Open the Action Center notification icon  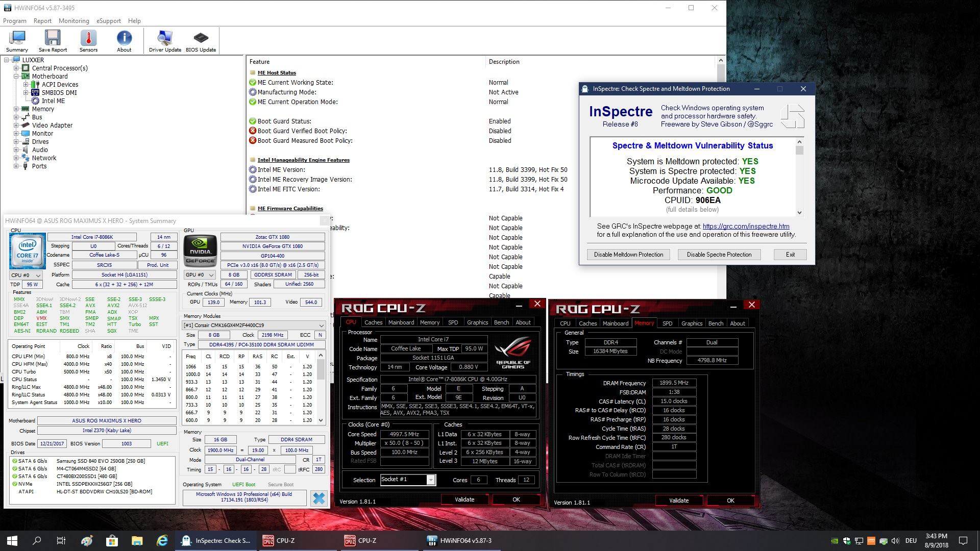coord(963,541)
